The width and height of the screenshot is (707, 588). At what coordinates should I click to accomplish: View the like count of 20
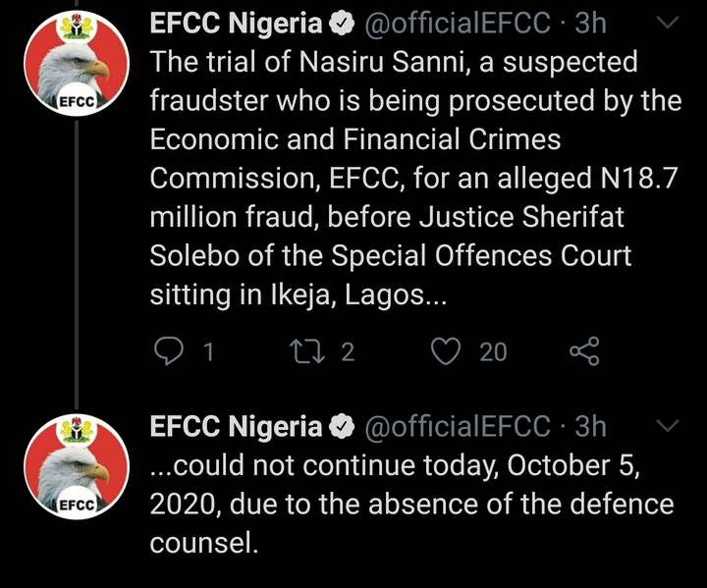click(x=493, y=352)
